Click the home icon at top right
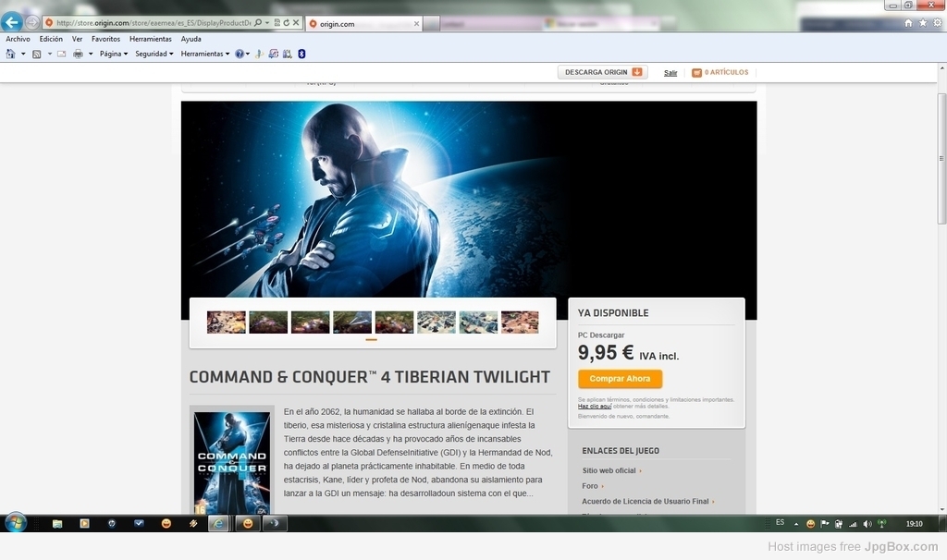The width and height of the screenshot is (947, 560). tap(908, 22)
